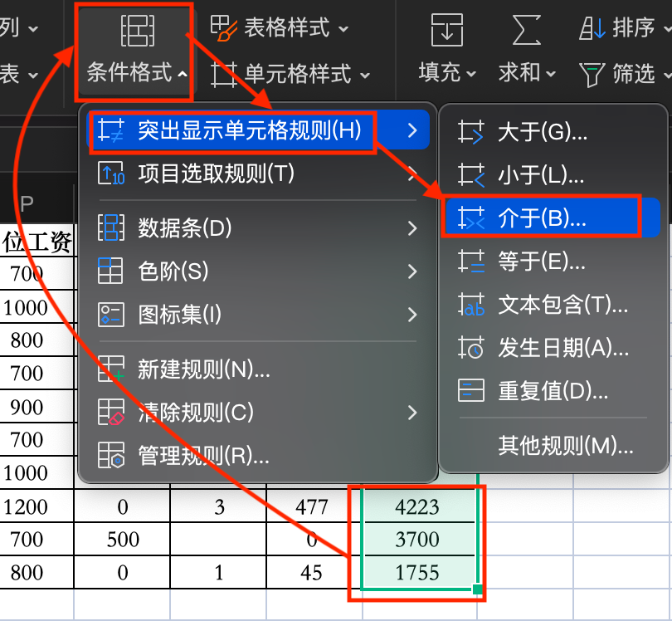Click the 填充 fill icon

click(446, 32)
